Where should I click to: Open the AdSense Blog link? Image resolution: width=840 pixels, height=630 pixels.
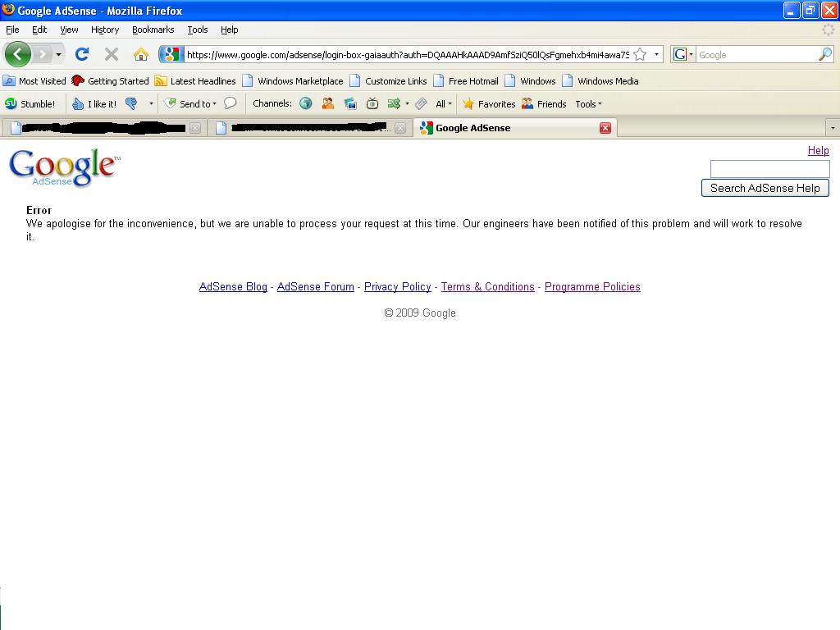tap(233, 286)
